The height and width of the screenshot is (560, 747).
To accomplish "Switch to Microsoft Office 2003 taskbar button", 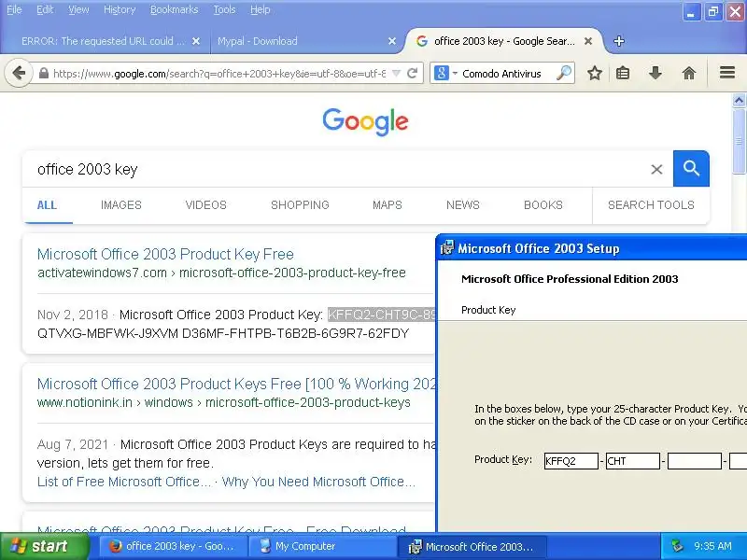I will click(x=472, y=546).
